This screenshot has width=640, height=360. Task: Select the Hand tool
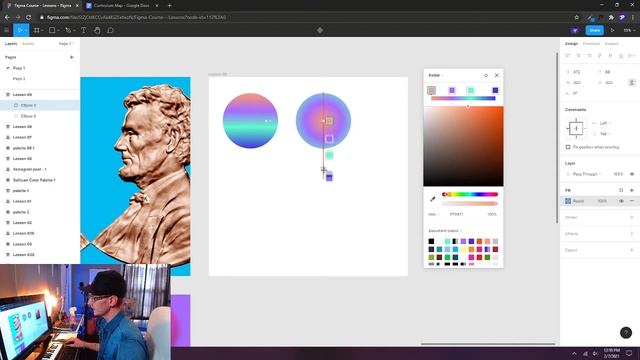tap(97, 30)
